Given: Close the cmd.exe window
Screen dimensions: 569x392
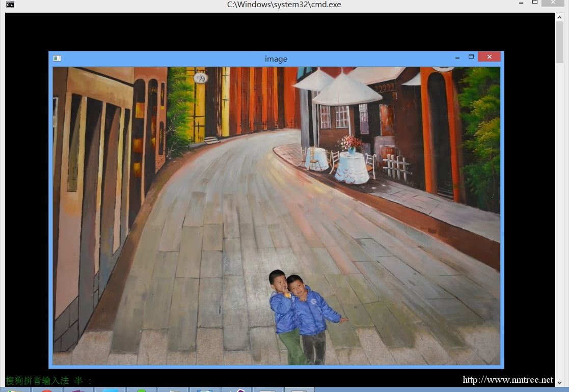Looking at the screenshot, I should 553,3.
